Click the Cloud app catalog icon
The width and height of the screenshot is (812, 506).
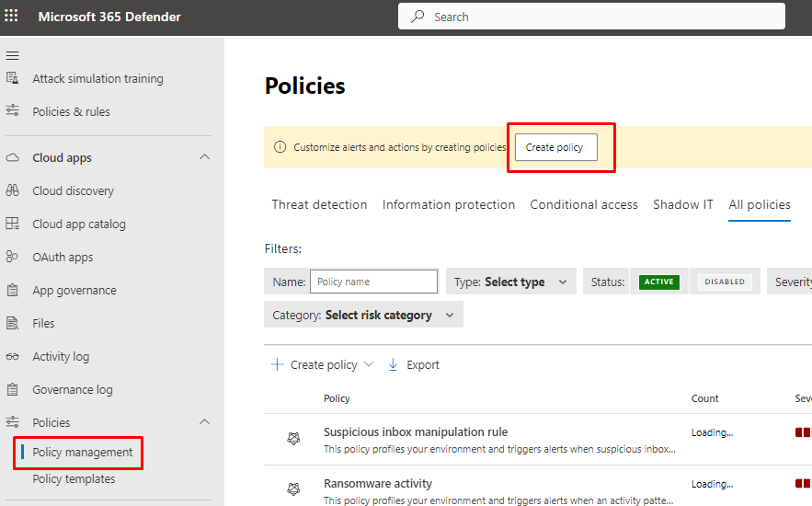(13, 224)
